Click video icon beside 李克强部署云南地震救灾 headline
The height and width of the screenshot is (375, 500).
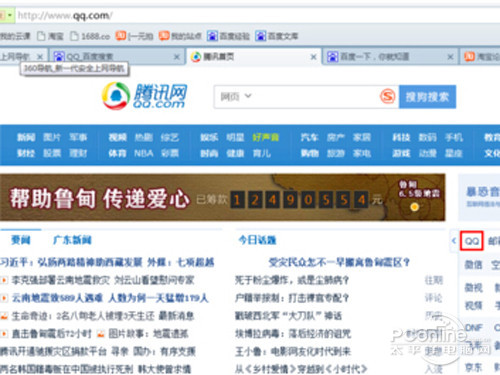[x=4, y=280]
